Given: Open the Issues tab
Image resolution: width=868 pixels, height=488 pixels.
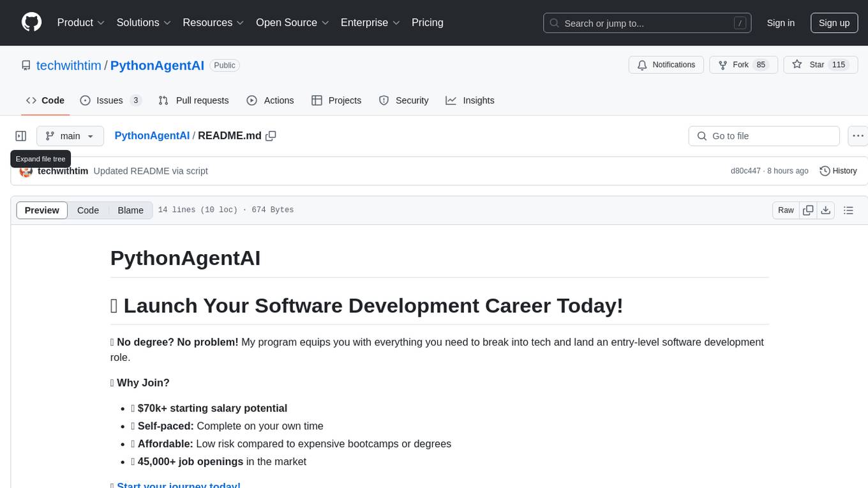Looking at the screenshot, I should tap(110, 100).
